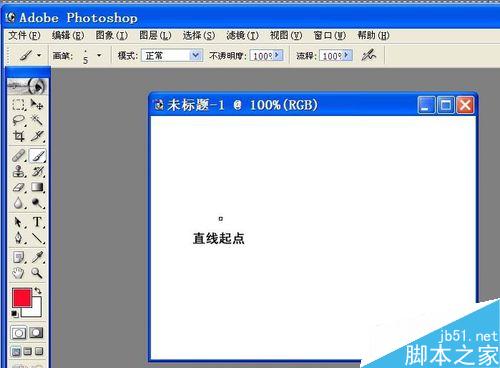Select the Dodge tool

coord(37,203)
